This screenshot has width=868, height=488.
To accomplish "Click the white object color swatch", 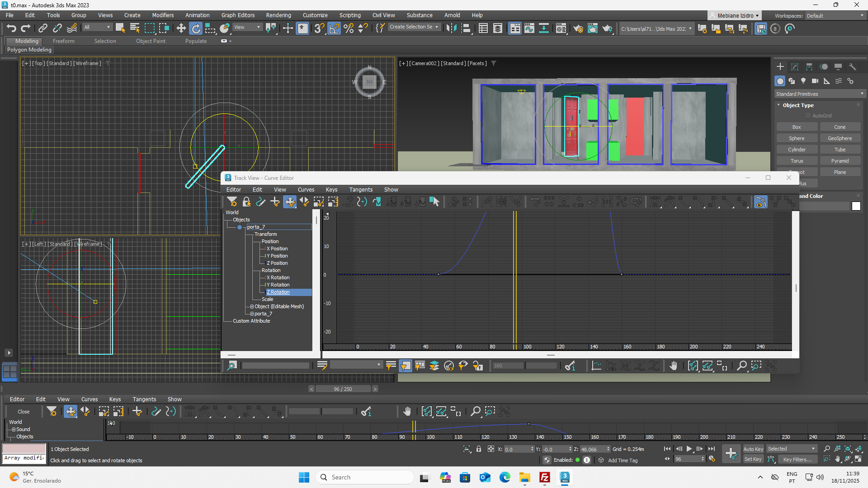I will click(856, 206).
